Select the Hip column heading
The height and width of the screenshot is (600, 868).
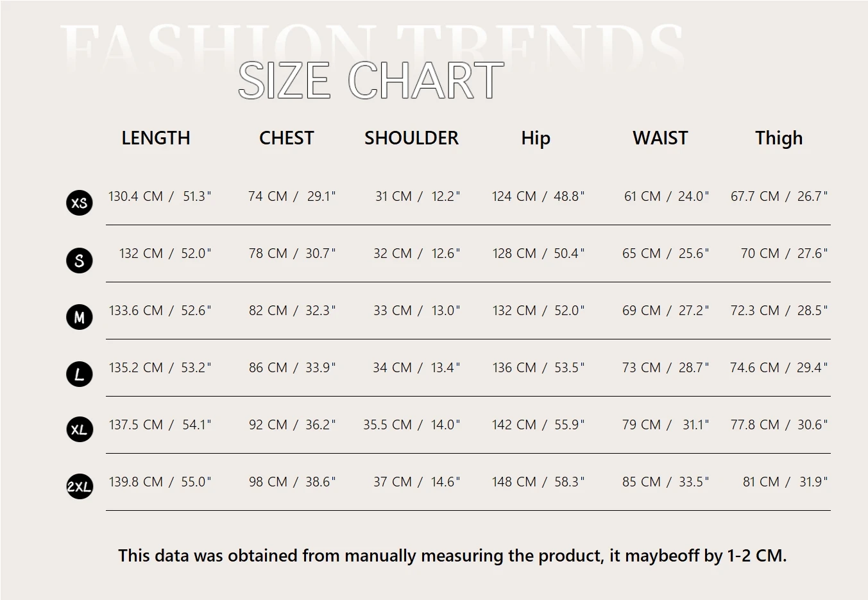(x=536, y=138)
